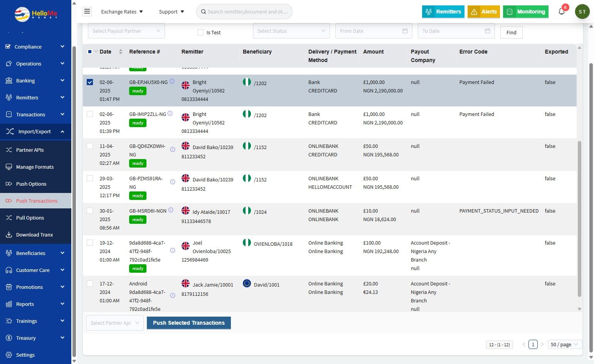Click the remitter search field
The height and width of the screenshot is (364, 594).
(247, 12)
